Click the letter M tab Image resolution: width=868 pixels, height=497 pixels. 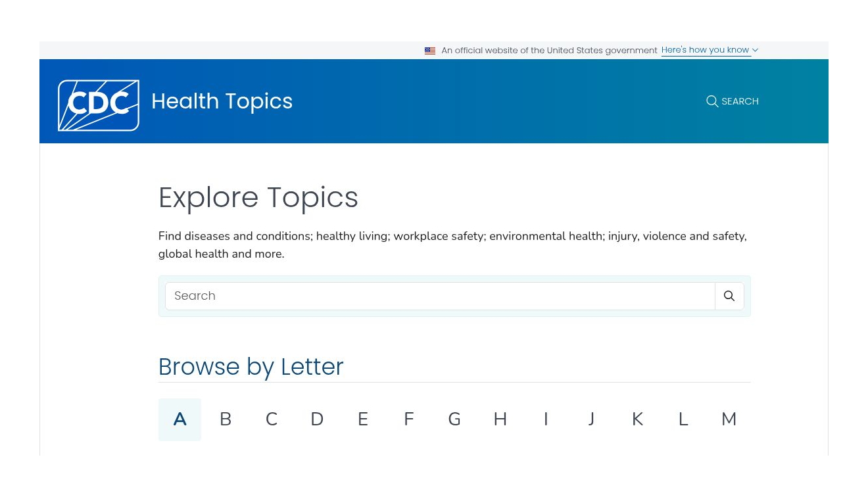[729, 419]
